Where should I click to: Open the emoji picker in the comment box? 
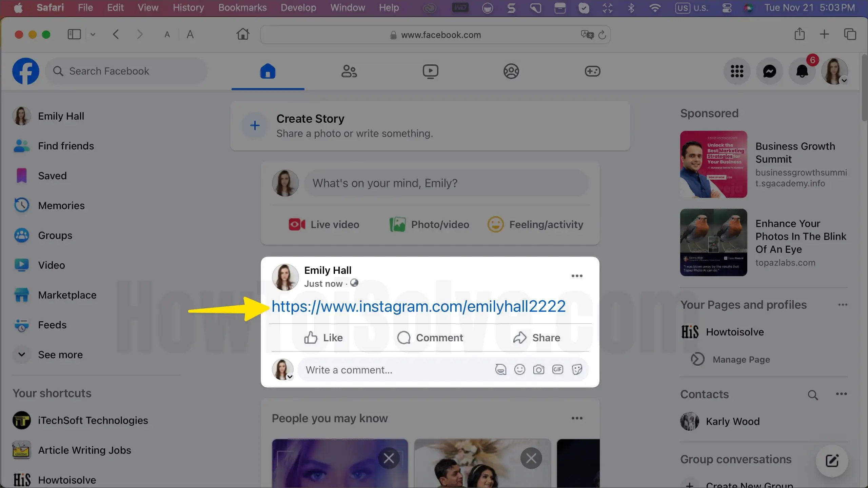[x=519, y=369]
